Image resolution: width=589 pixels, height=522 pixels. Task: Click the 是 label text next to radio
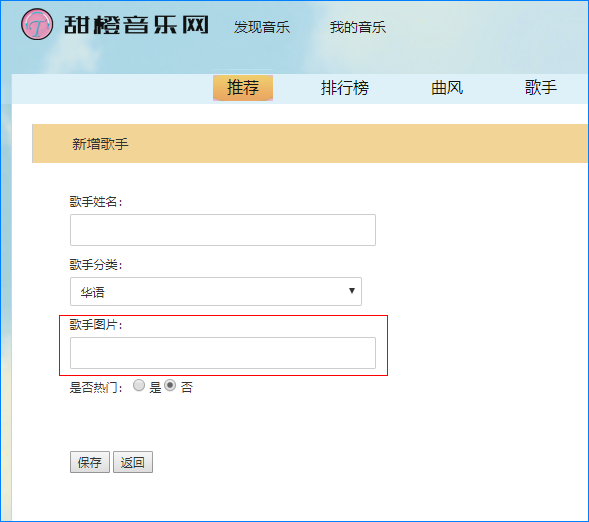coord(155,387)
